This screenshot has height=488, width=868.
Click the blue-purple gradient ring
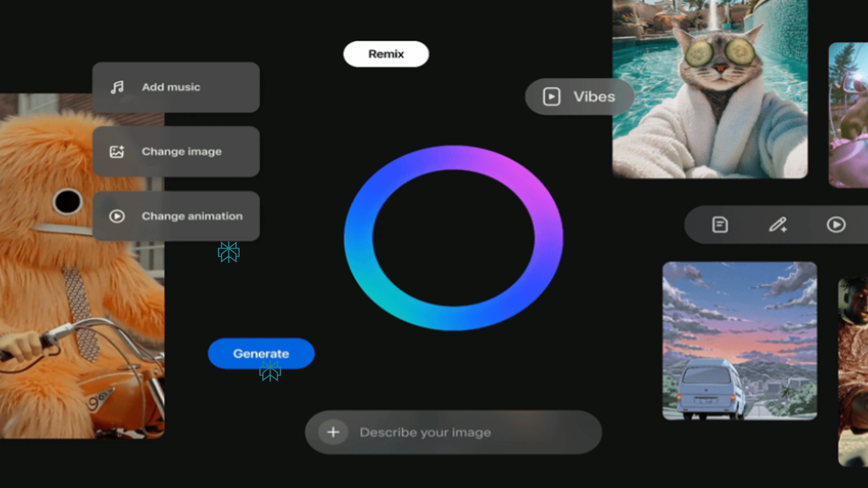pos(358,239)
